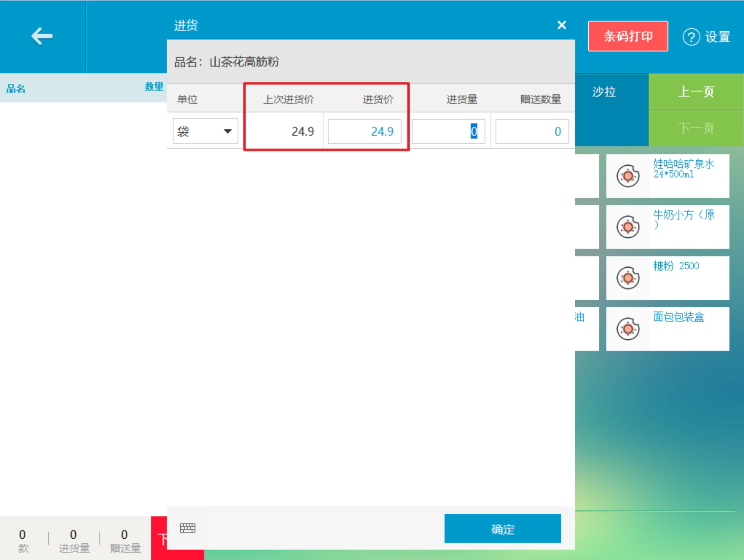Go to previous page with 上一页
This screenshot has height=560, width=744.
pyautogui.click(x=696, y=92)
